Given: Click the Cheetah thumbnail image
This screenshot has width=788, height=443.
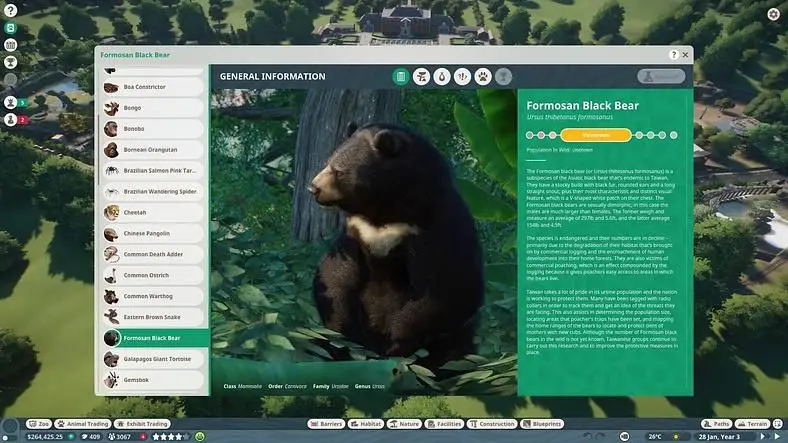Looking at the screenshot, I should tap(111, 212).
